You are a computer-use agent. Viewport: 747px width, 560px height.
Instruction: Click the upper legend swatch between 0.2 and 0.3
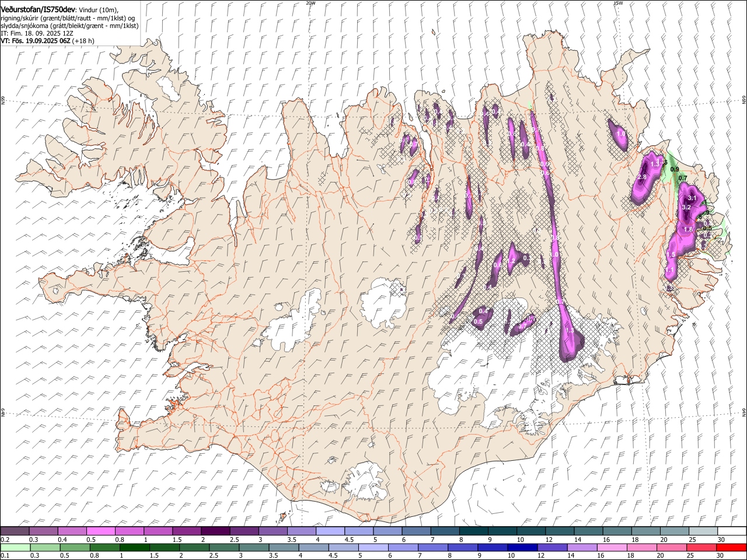pyautogui.click(x=15, y=531)
